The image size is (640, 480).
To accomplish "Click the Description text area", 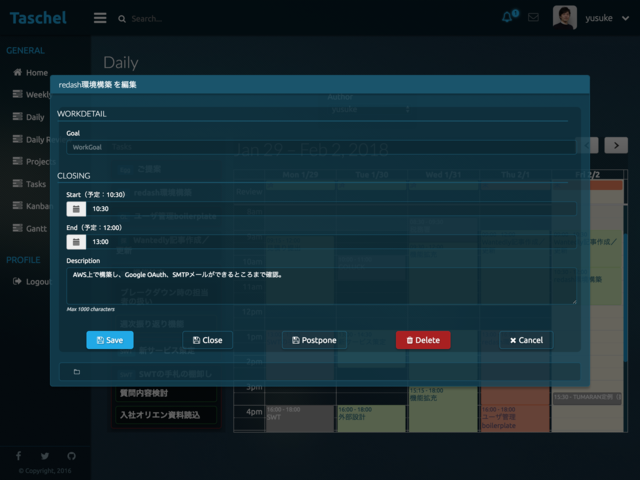I will [320, 285].
